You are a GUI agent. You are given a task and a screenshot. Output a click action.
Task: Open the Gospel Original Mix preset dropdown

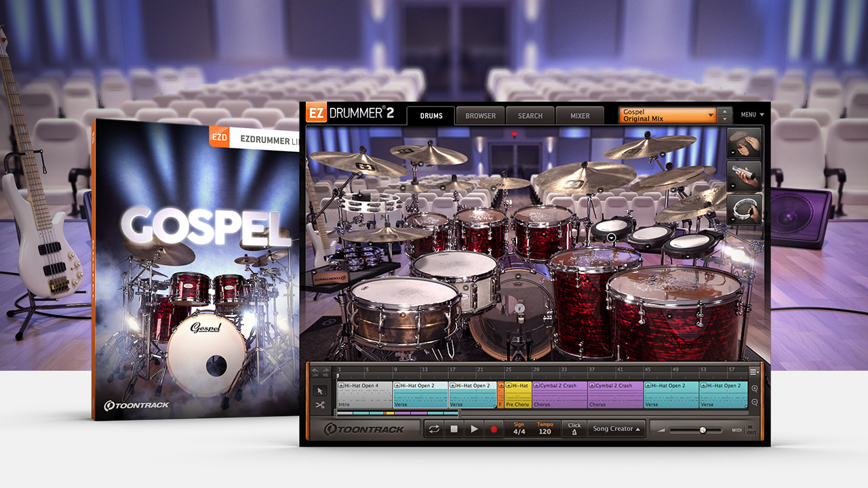pyautogui.click(x=668, y=115)
